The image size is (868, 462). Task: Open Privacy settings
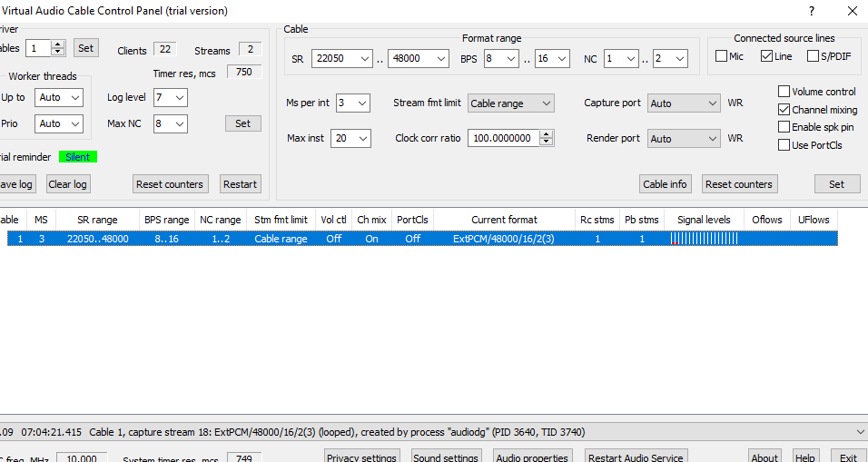[361, 456]
